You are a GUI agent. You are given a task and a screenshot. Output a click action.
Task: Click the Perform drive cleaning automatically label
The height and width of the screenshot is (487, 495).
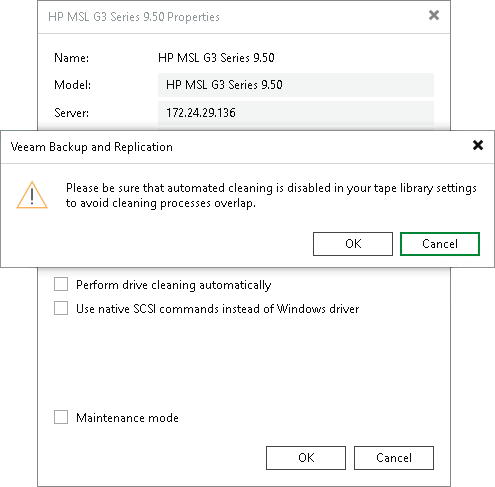pos(173,285)
